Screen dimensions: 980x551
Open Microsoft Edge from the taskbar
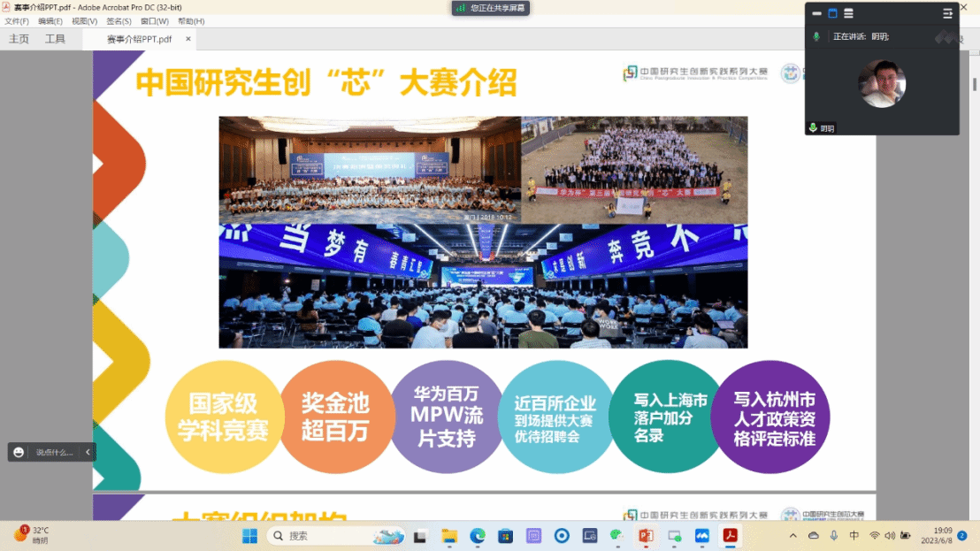[478, 535]
